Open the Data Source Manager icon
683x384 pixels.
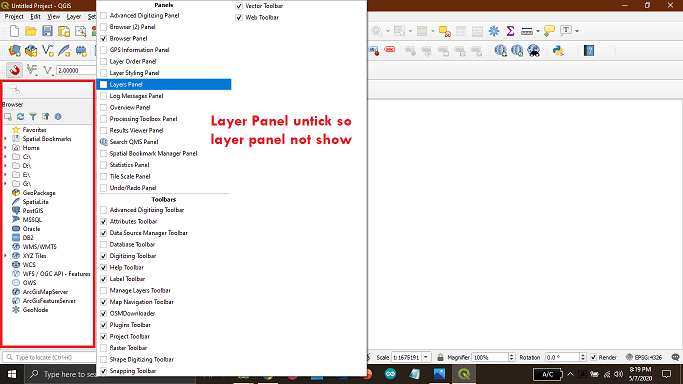point(14,51)
